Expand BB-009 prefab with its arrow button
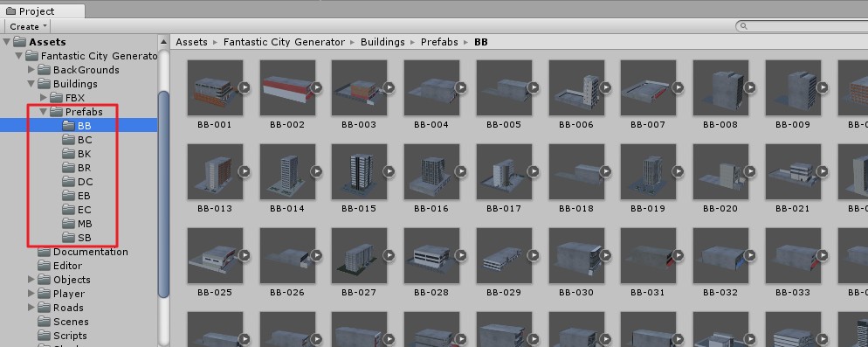The height and width of the screenshot is (347, 868). point(823,87)
